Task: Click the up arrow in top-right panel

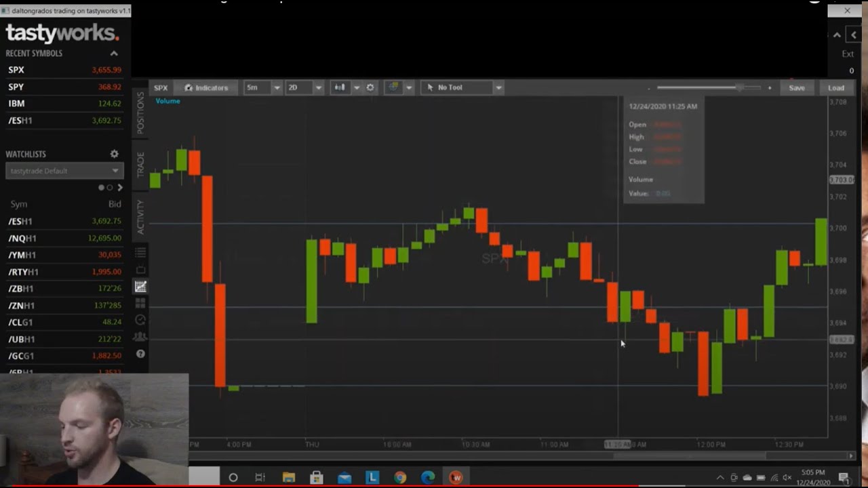Action: 837,35
